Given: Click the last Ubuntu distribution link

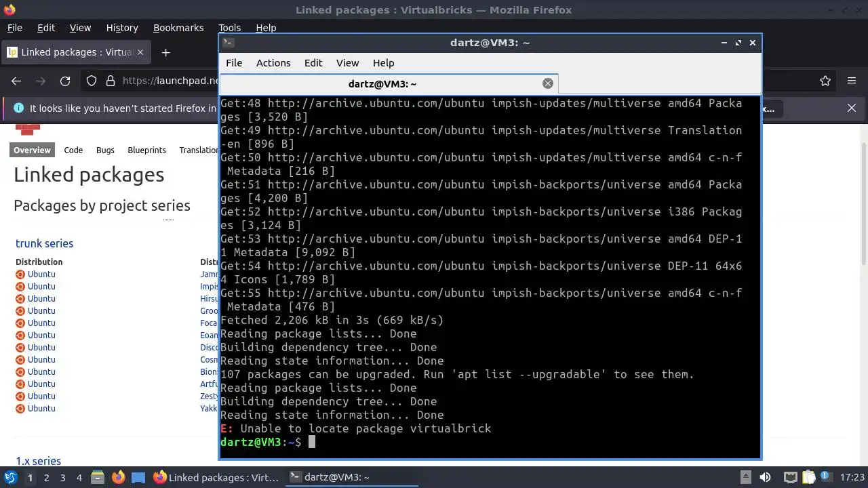Looking at the screenshot, I should 41,409.
